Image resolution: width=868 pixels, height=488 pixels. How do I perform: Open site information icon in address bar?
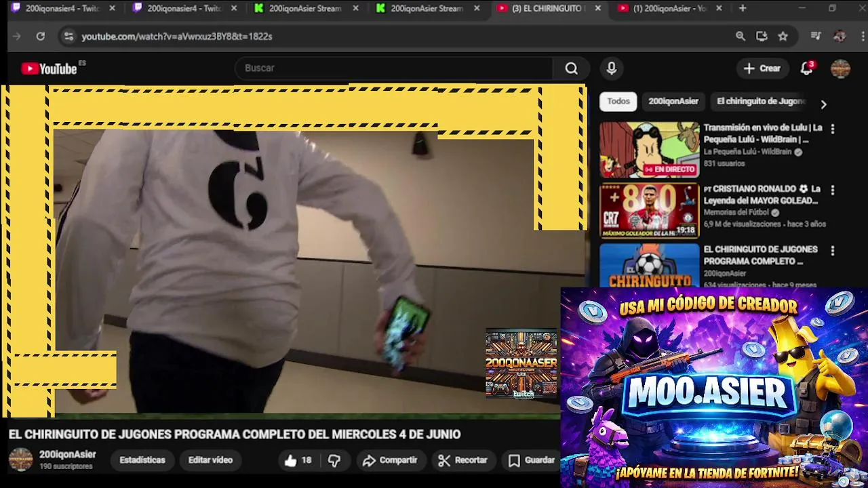(68, 37)
